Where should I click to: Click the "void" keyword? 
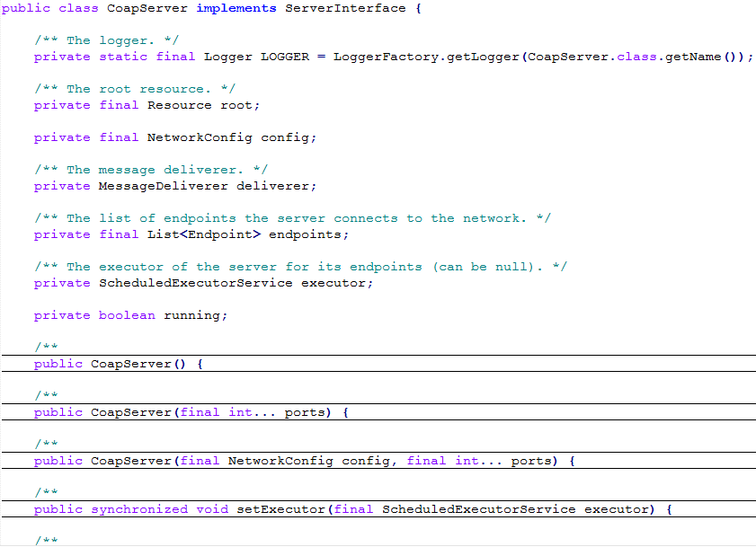click(x=212, y=509)
